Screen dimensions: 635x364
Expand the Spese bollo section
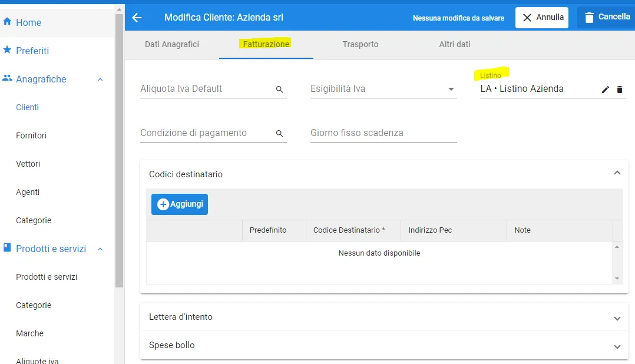pyautogui.click(x=617, y=347)
